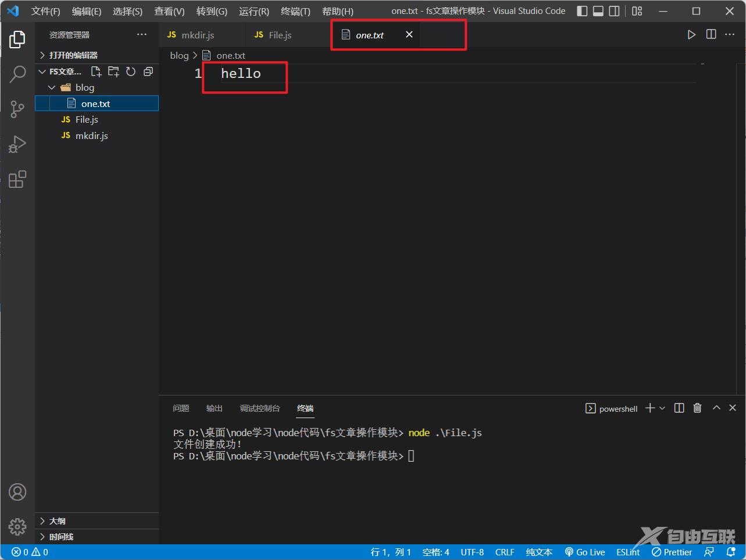Open the Search view in activity bar
Screen dimensions: 746x560
coord(17,74)
